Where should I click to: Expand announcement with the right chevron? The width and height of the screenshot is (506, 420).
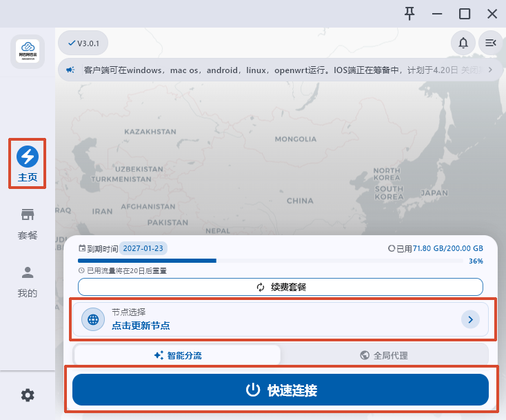pos(490,70)
